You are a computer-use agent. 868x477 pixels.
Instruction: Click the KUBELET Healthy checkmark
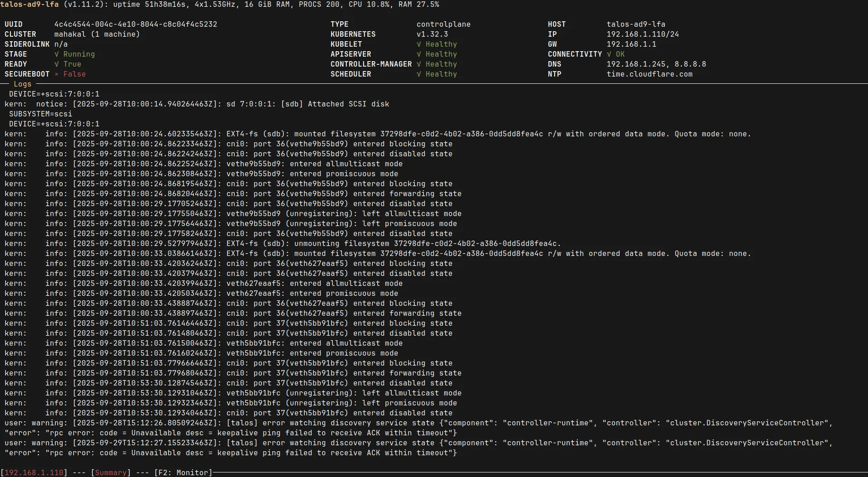click(419, 44)
